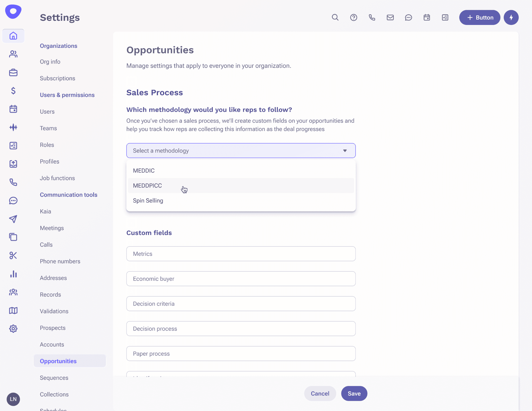
Task: Select MEDDPICC from methodology dropdown
Action: pyautogui.click(x=147, y=185)
